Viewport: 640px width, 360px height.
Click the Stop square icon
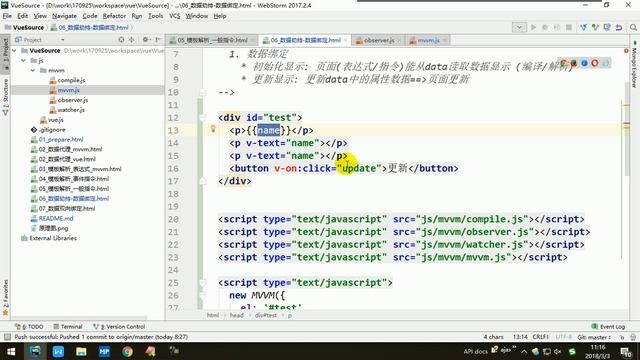pos(569,27)
